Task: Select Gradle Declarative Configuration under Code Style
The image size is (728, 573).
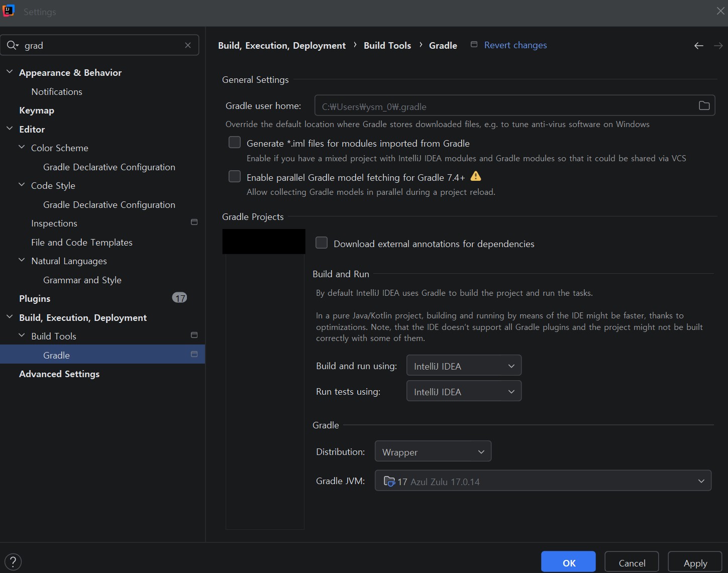Action: tap(109, 205)
